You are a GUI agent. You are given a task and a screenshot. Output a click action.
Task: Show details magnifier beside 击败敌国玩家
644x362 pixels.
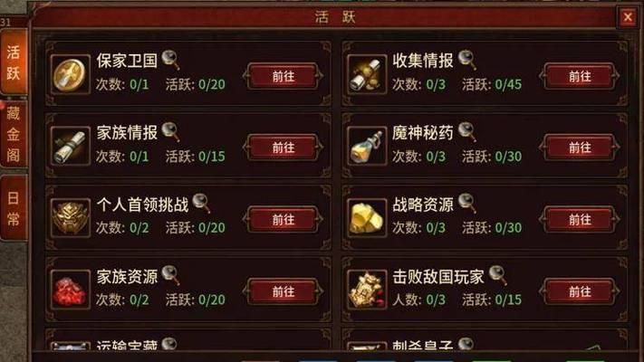(x=498, y=275)
